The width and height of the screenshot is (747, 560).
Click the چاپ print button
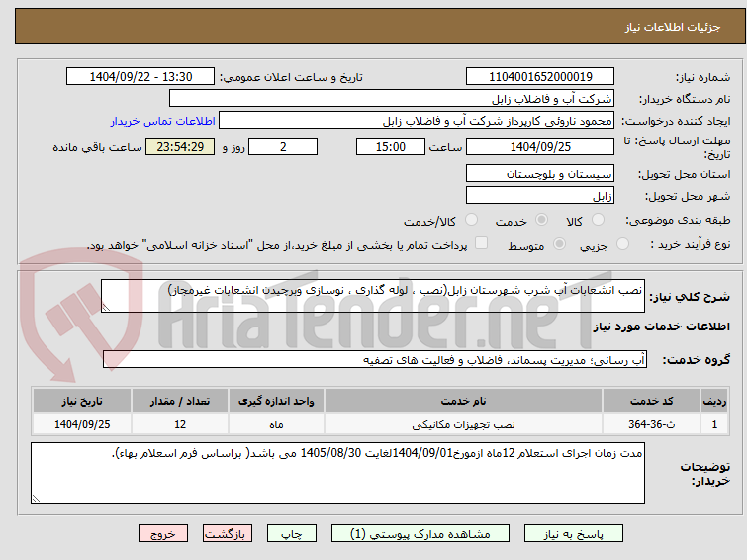(x=291, y=534)
